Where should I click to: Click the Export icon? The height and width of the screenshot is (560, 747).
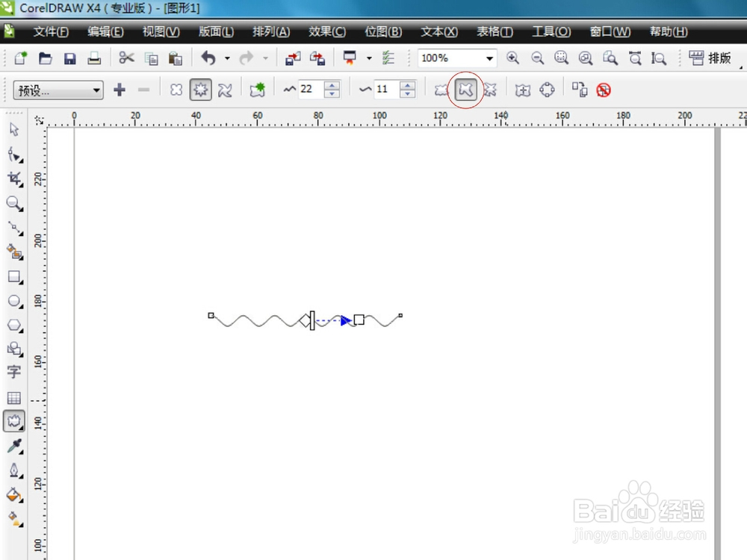click(x=317, y=58)
